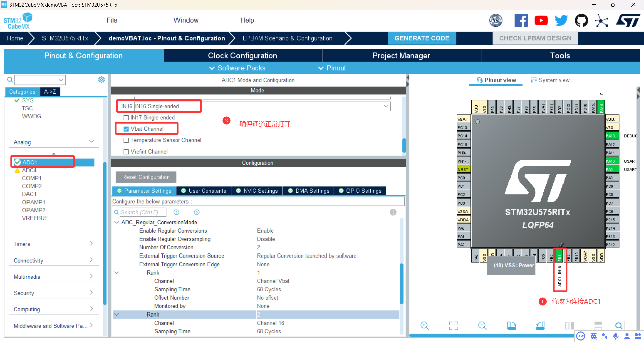The image size is (644, 342).
Task: Click the category search magnifier icon
Action: click(10, 80)
